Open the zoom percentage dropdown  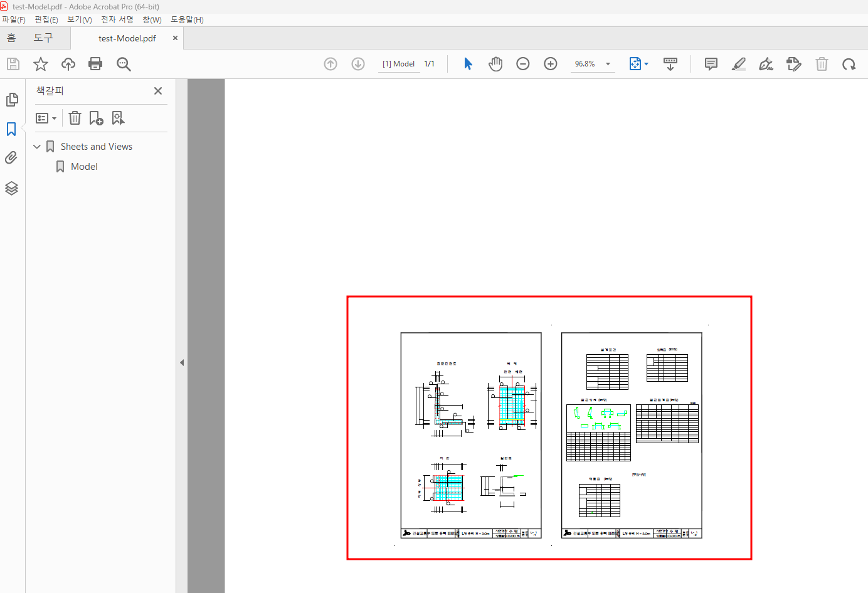607,63
